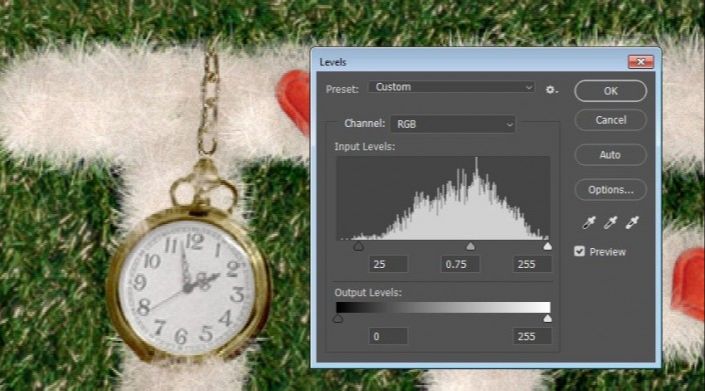Click the input highlights slider handle
Image resolution: width=705 pixels, height=391 pixels.
click(547, 246)
